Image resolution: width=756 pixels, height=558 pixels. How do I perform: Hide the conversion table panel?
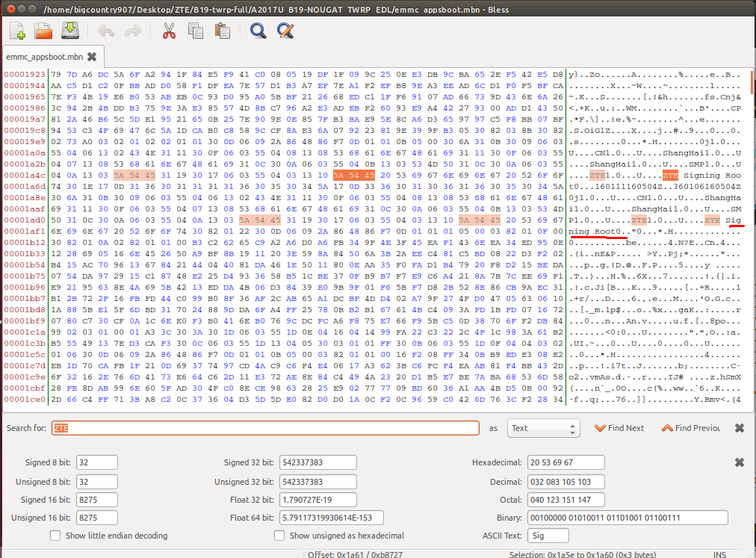[740, 462]
